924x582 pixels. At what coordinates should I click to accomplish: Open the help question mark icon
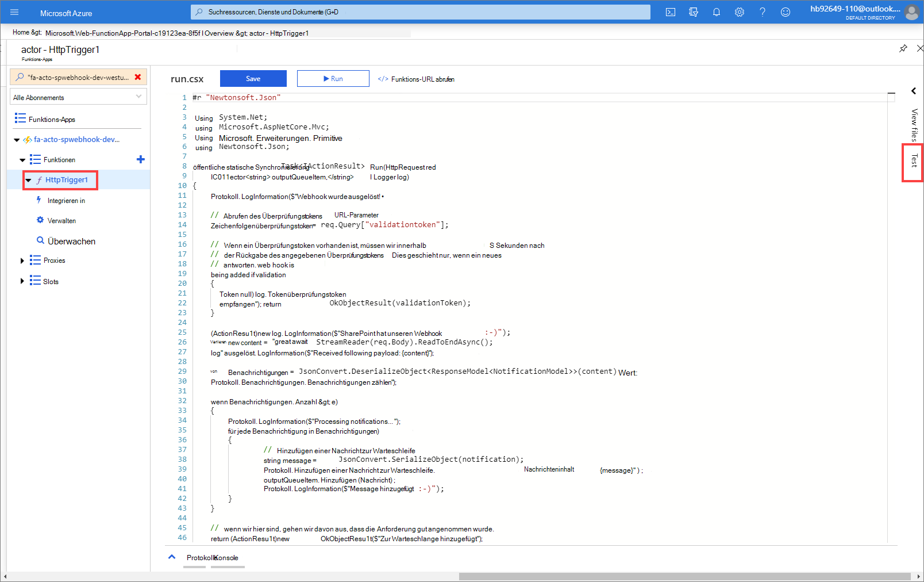click(x=763, y=12)
